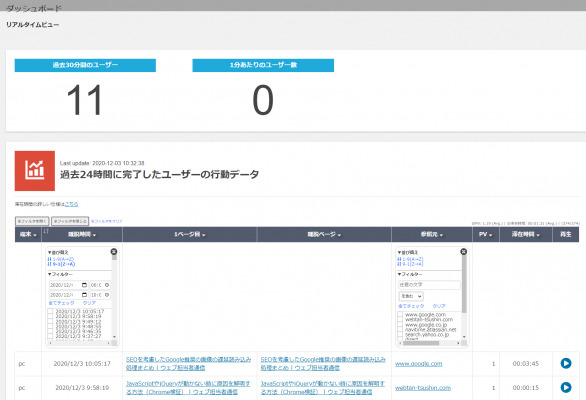
Task: Click the red analytics chart icon
Action: [x=35, y=171]
